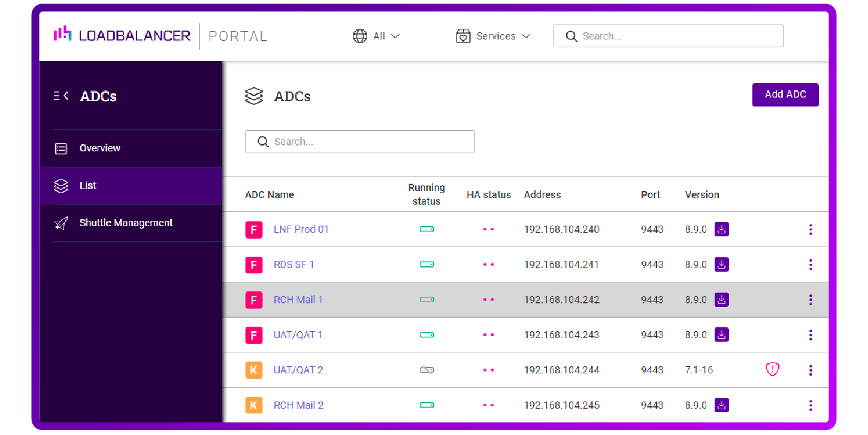Click the warning shield icon on UAT/QAT 2 row
Viewport: 868px width, 435px height.
pyautogui.click(x=772, y=369)
